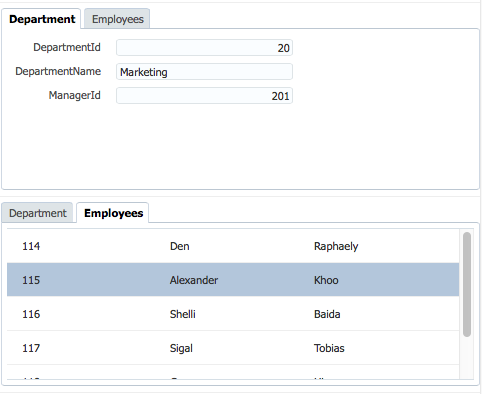
Task: Click the employee ID 116 cell
Action: (x=31, y=314)
